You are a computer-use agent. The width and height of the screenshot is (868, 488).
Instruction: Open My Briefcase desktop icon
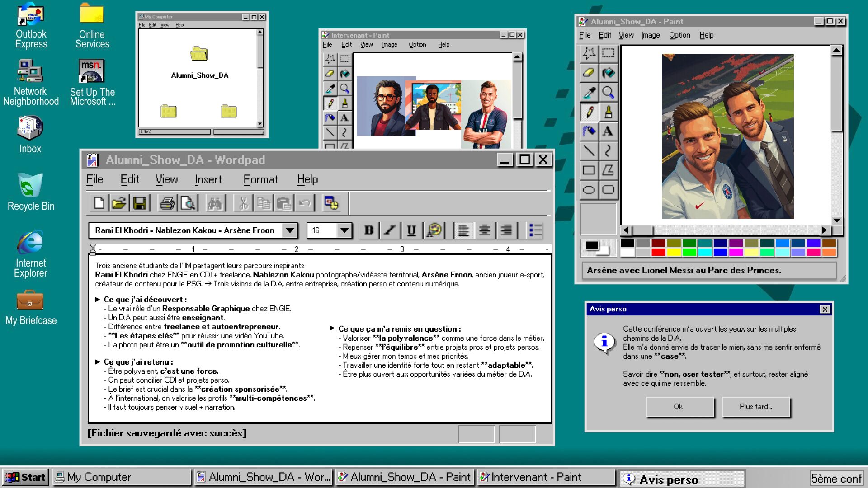[x=31, y=308]
